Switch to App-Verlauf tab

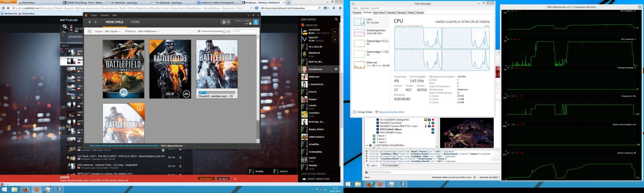click(x=379, y=12)
